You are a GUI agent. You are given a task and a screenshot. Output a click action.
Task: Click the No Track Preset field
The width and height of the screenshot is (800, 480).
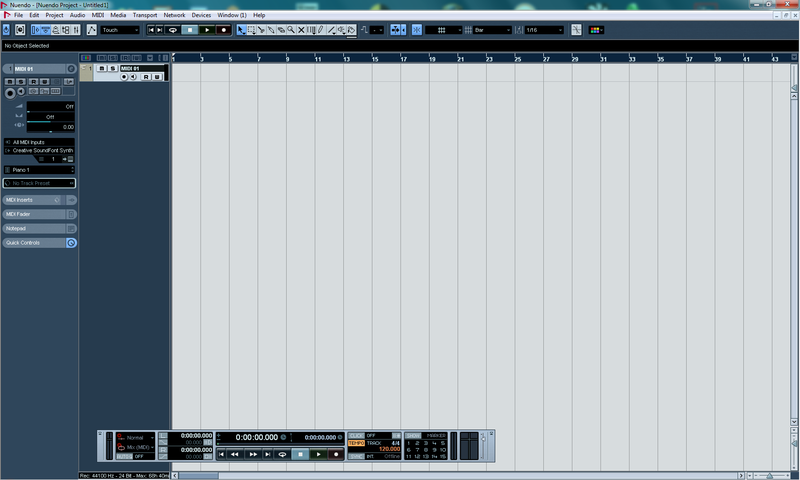(x=39, y=184)
